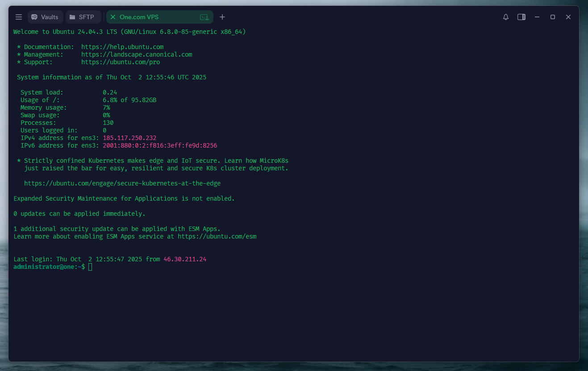Open the notifications bell
The height and width of the screenshot is (371, 588).
click(x=505, y=17)
